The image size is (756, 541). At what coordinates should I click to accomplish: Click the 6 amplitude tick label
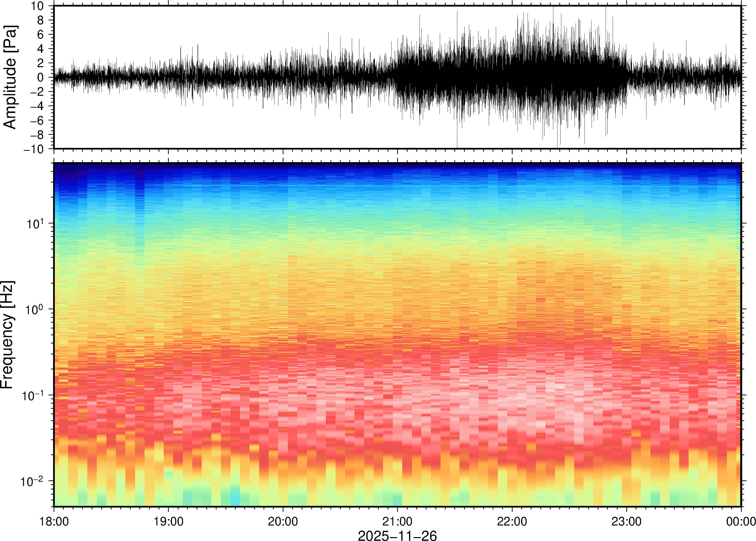(x=40, y=35)
